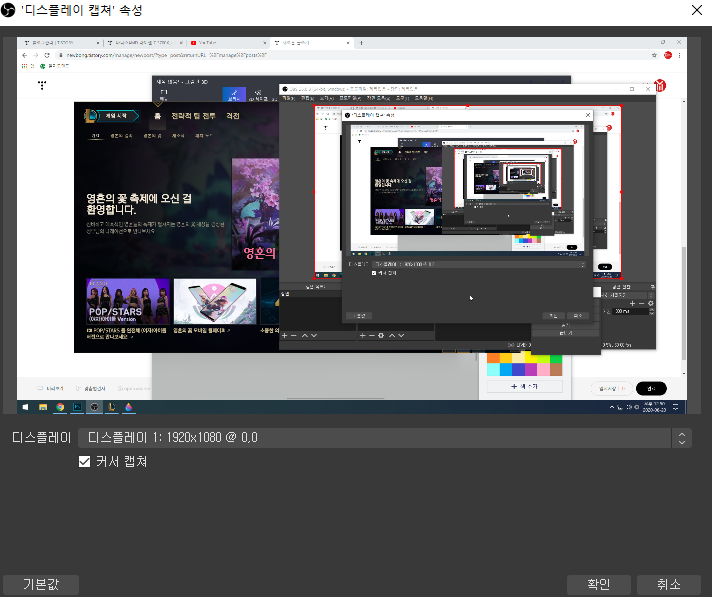
Task: Confirm with the 확인 button
Action: (x=598, y=584)
